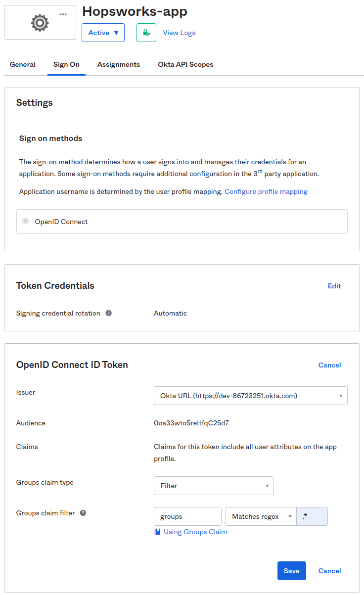Open the Active status dropdown

pos(103,33)
